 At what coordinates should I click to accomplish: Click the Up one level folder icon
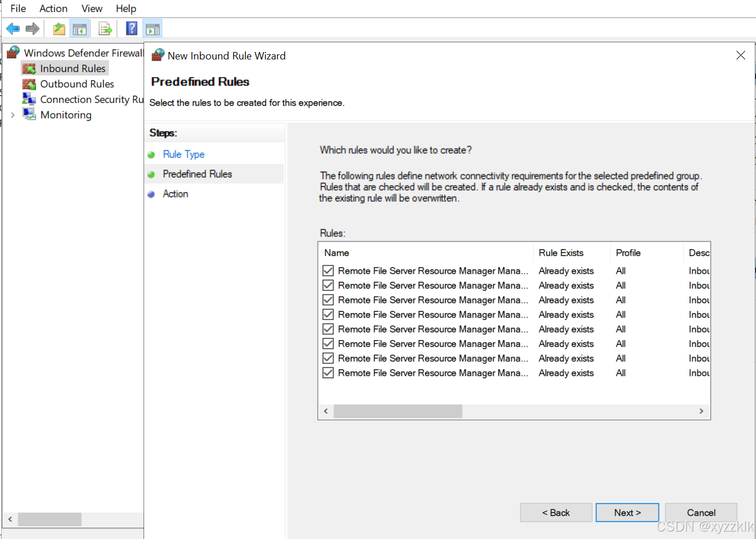(59, 29)
